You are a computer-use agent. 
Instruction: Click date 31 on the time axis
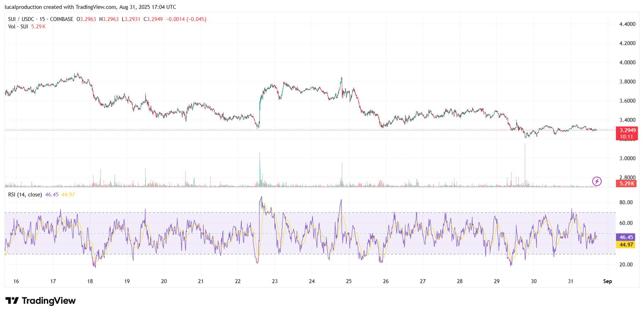point(571,281)
